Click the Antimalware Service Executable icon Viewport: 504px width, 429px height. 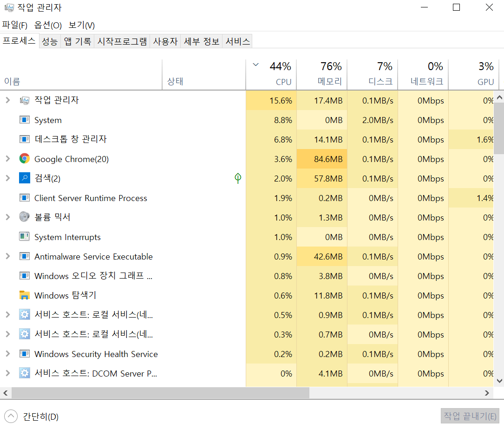pos(25,256)
